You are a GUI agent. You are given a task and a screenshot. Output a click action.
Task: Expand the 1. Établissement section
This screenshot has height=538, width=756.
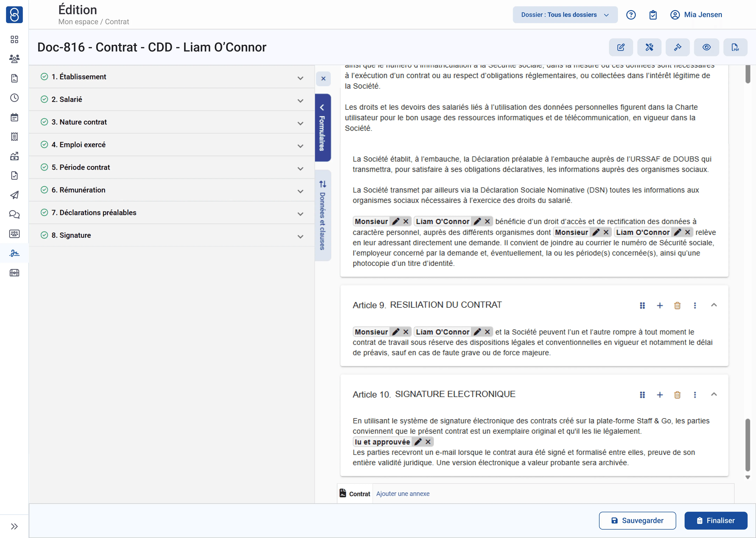coord(172,77)
